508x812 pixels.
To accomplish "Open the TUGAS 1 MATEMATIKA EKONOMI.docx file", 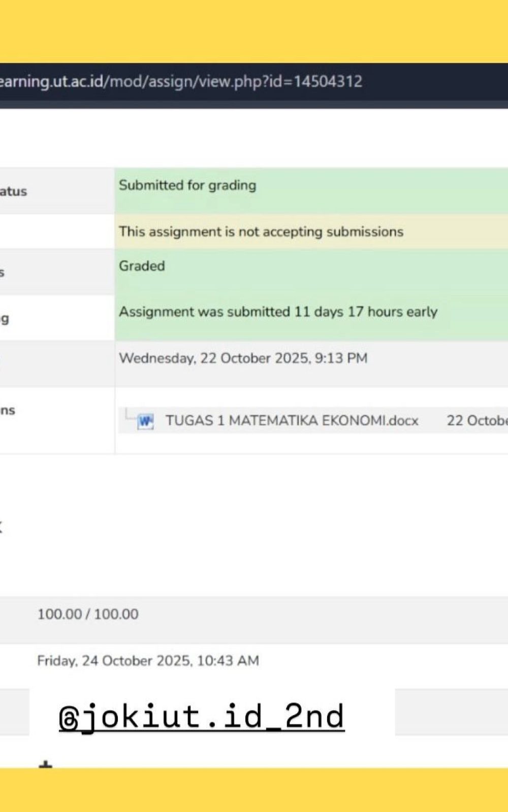I will [292, 421].
